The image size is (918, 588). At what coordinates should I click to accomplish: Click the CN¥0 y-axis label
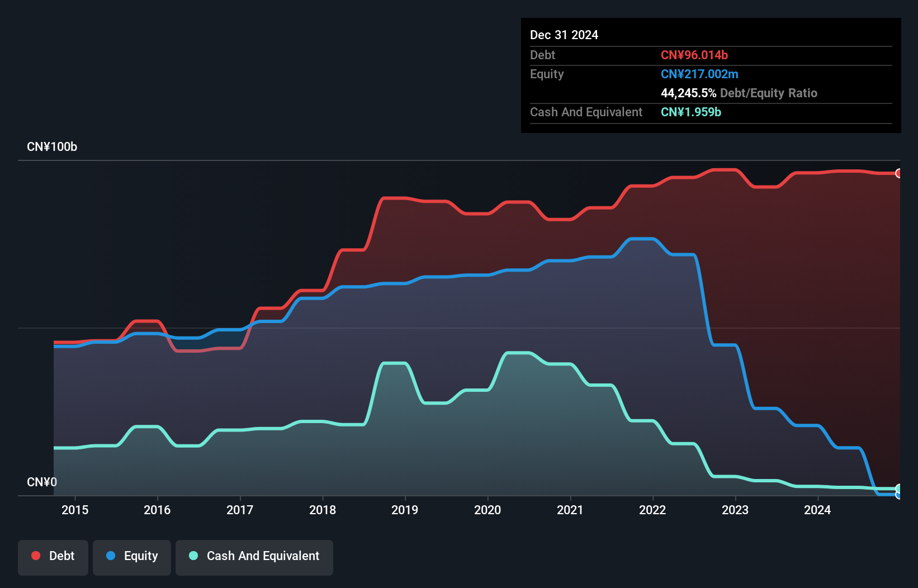click(42, 482)
